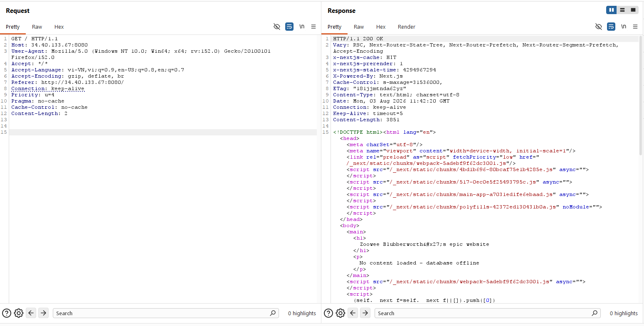Click 'x-nextjs-cache: HIT' header
This screenshot has height=326, width=644.
(365, 57)
